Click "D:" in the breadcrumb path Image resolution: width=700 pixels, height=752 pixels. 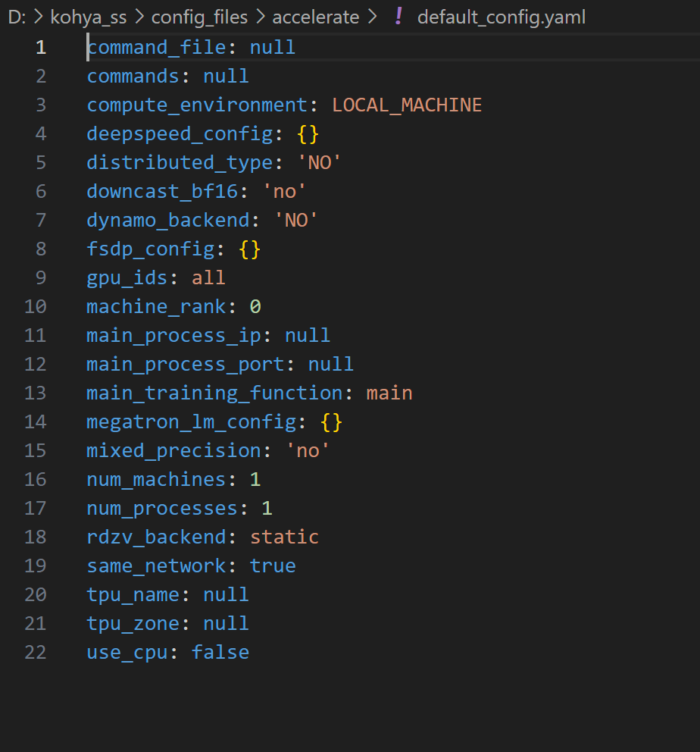tap(16, 17)
